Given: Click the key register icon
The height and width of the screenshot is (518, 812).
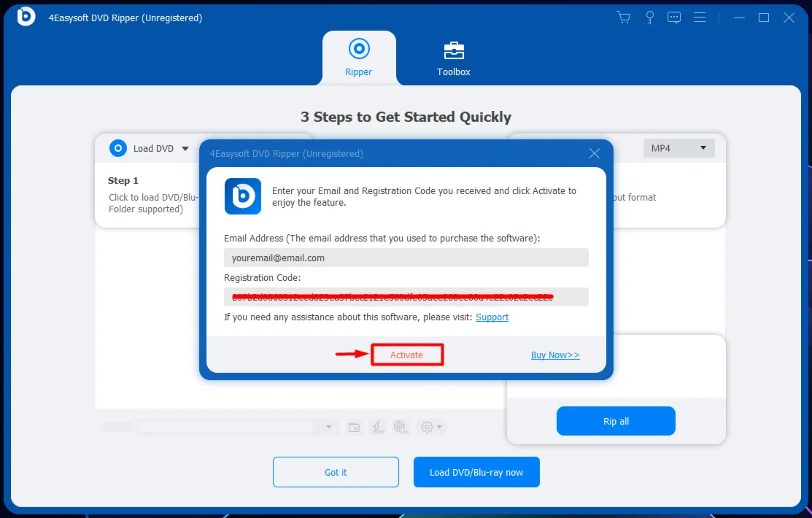Looking at the screenshot, I should (x=649, y=18).
